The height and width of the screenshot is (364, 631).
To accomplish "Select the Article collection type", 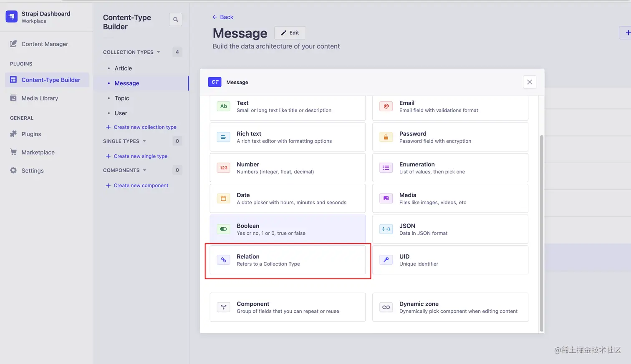I will click(123, 68).
